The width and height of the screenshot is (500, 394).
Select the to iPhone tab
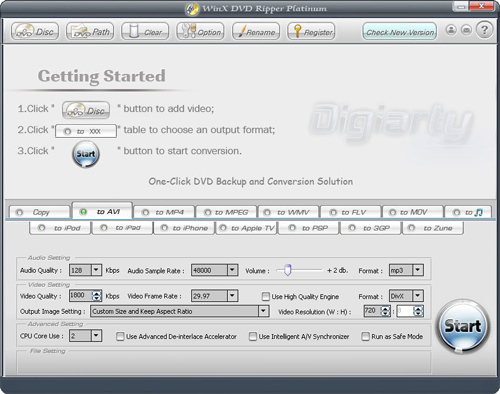[x=184, y=228]
